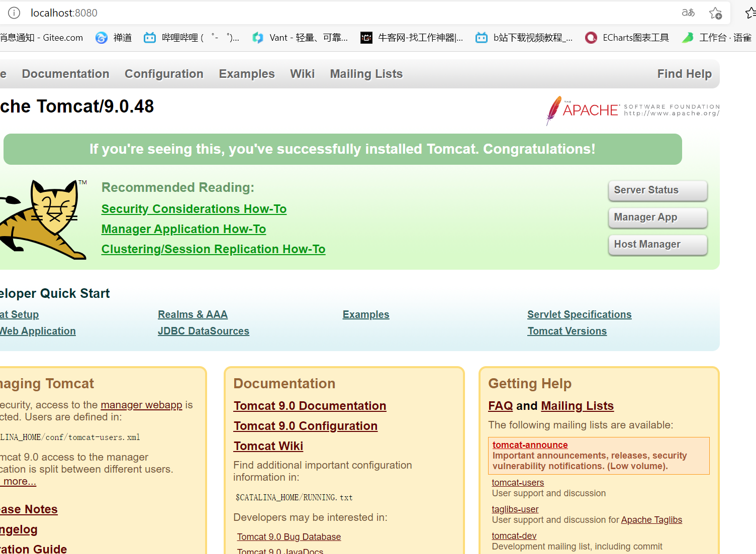Open Tomcat Wiki link
The height and width of the screenshot is (554, 756).
pyautogui.click(x=268, y=446)
